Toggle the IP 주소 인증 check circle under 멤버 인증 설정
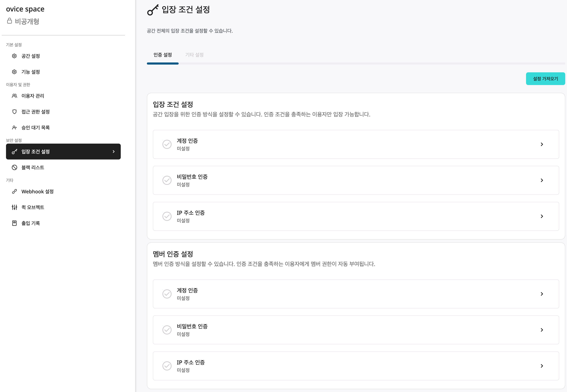 click(x=167, y=366)
